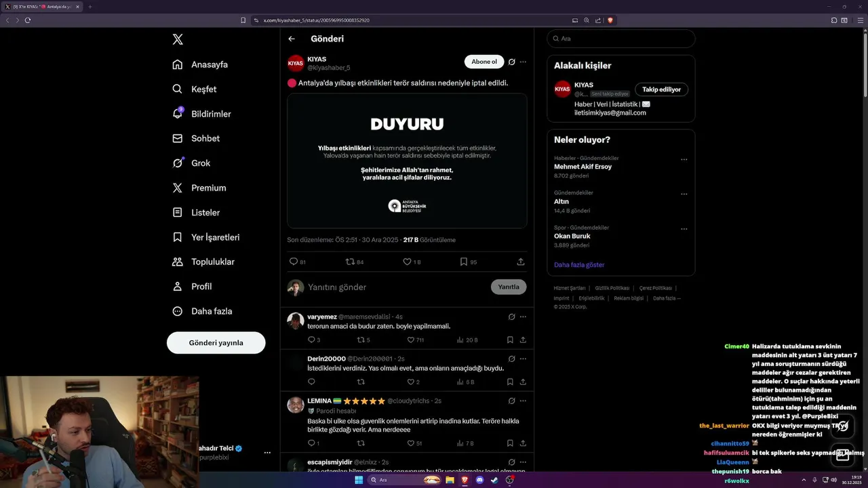
Task: Click Grok icon on Derin20000 reply
Action: click(512, 359)
